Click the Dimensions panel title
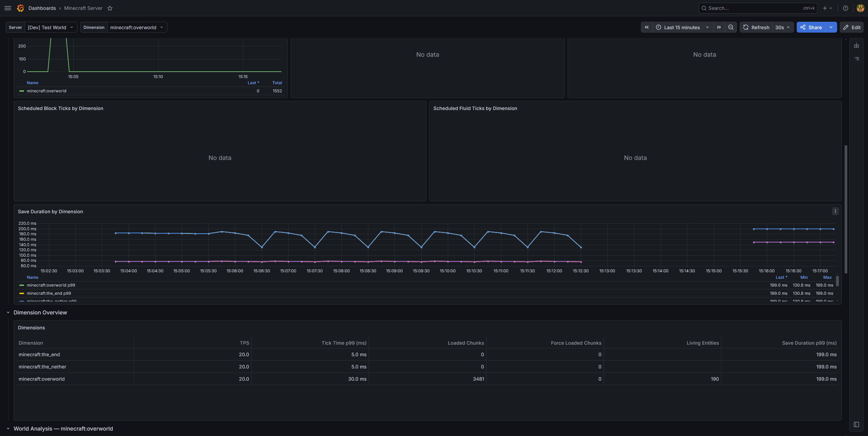Screen dimensions: 868x436 [x=31, y=328]
